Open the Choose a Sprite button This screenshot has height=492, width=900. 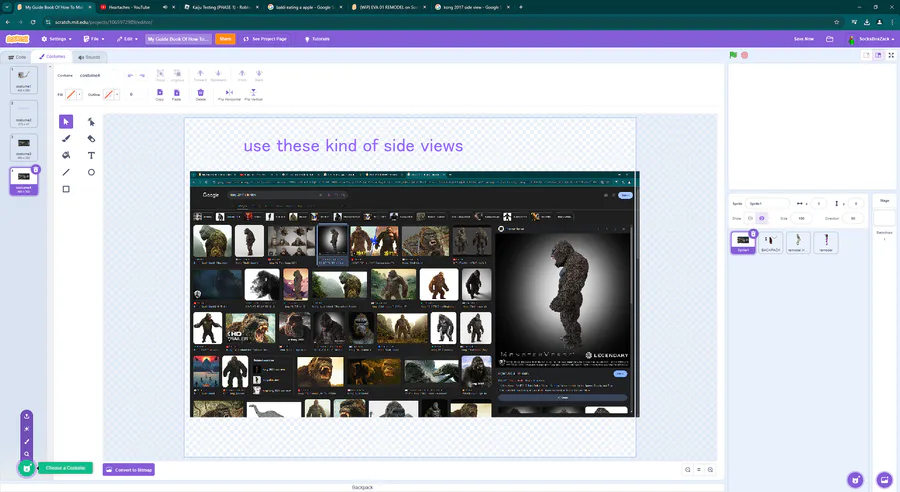tap(855, 480)
